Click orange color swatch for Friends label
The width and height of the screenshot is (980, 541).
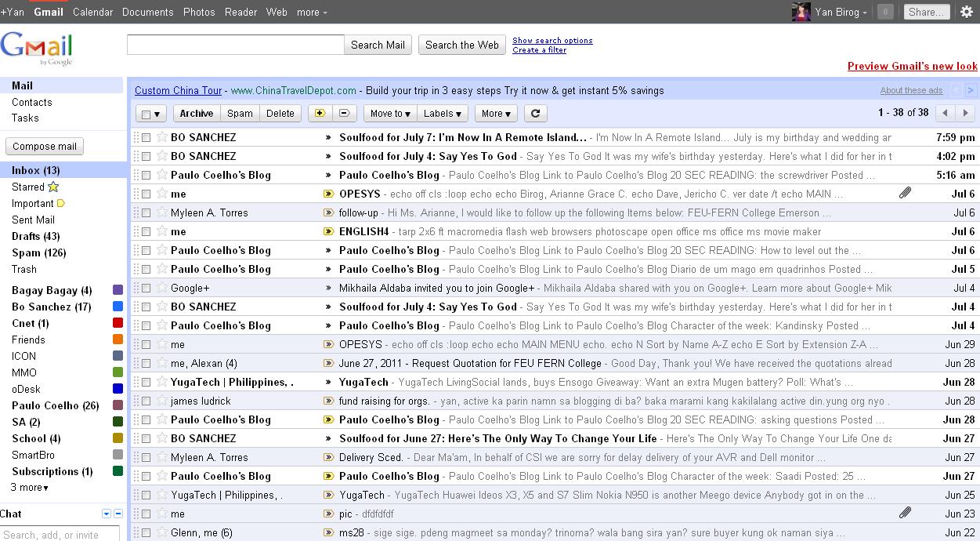pyautogui.click(x=118, y=339)
